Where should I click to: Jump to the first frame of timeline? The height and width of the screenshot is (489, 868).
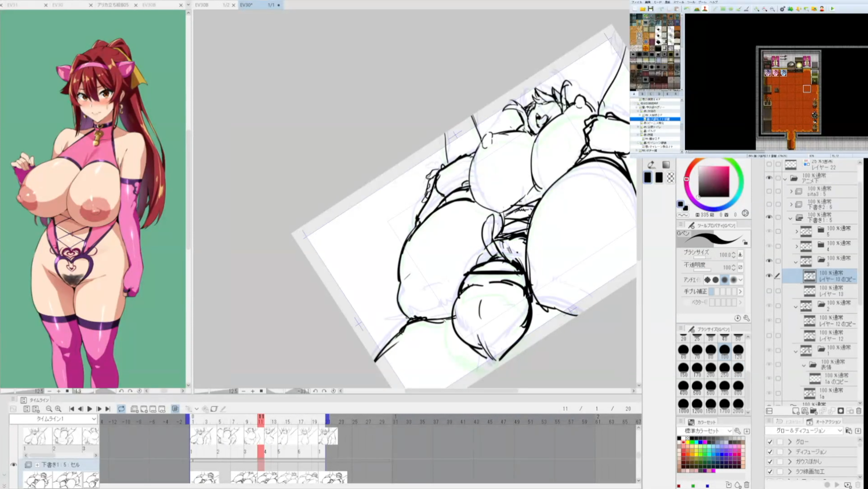pyautogui.click(x=72, y=409)
